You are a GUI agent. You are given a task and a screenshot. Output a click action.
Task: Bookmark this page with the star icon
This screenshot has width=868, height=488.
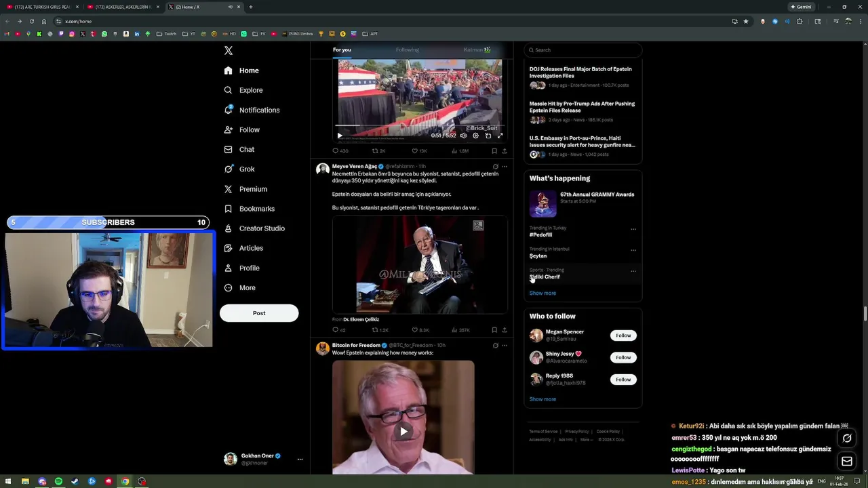pyautogui.click(x=746, y=21)
